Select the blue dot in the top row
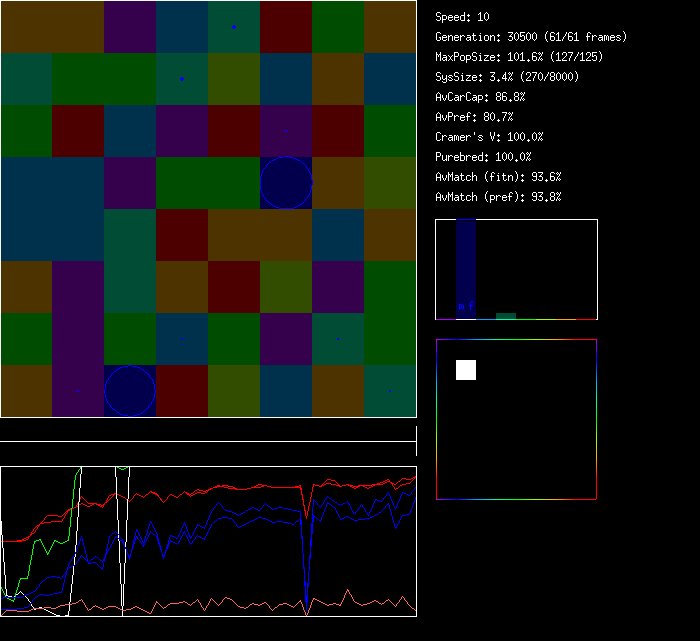Image resolution: width=700 pixels, height=641 pixels. coord(234,27)
